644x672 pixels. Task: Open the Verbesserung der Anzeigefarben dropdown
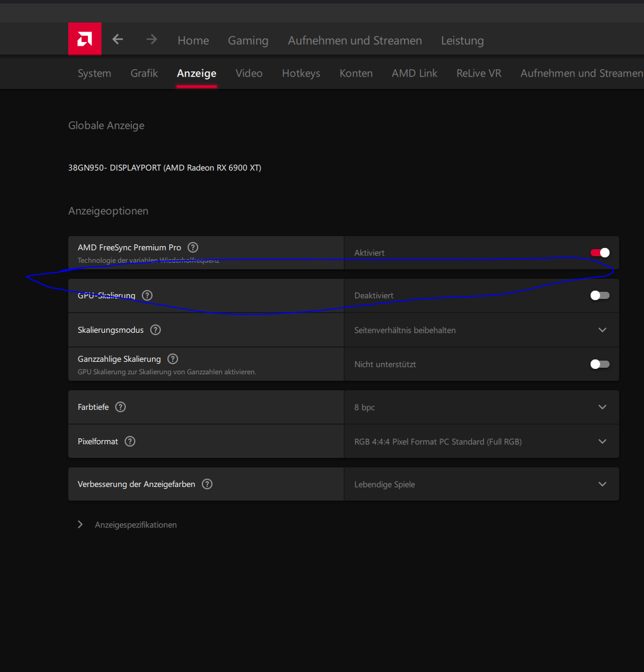click(481, 485)
